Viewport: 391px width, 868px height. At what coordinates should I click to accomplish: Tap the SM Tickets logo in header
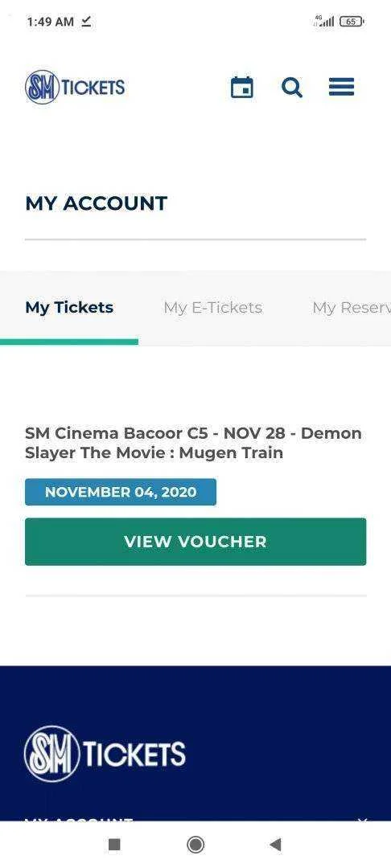[75, 87]
